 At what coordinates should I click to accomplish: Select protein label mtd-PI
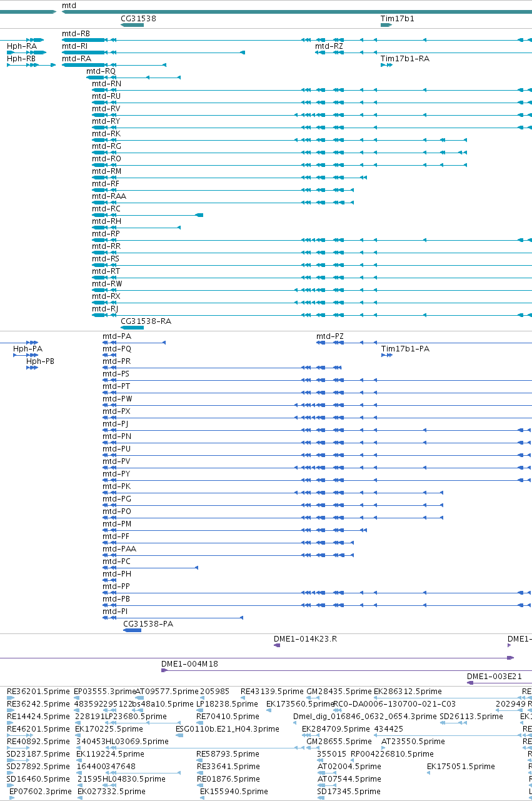click(116, 611)
